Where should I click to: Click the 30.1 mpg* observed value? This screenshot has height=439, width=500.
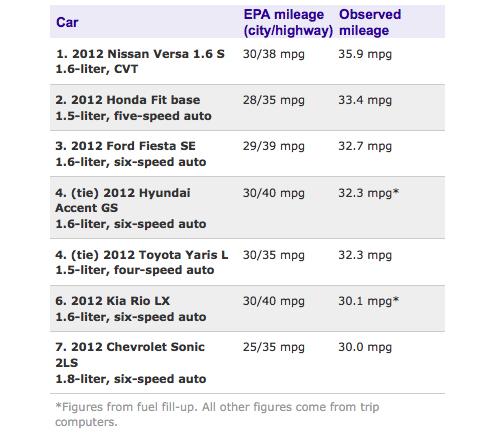pyautogui.click(x=369, y=301)
